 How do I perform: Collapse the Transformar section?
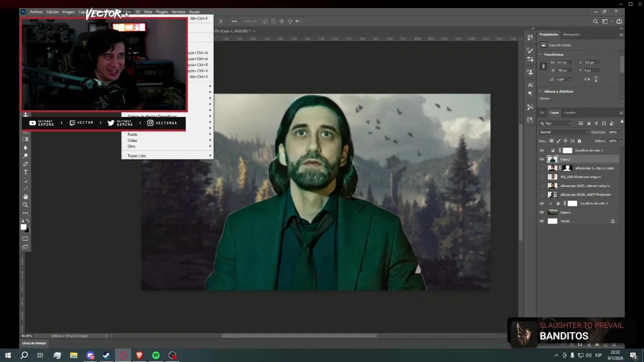click(x=540, y=54)
